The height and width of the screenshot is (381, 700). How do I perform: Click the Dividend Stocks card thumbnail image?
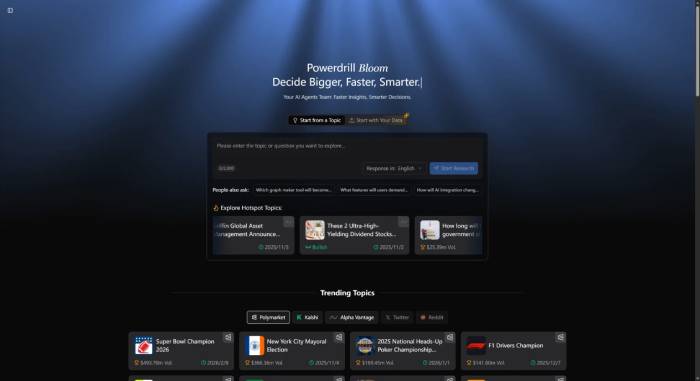pyautogui.click(x=315, y=230)
